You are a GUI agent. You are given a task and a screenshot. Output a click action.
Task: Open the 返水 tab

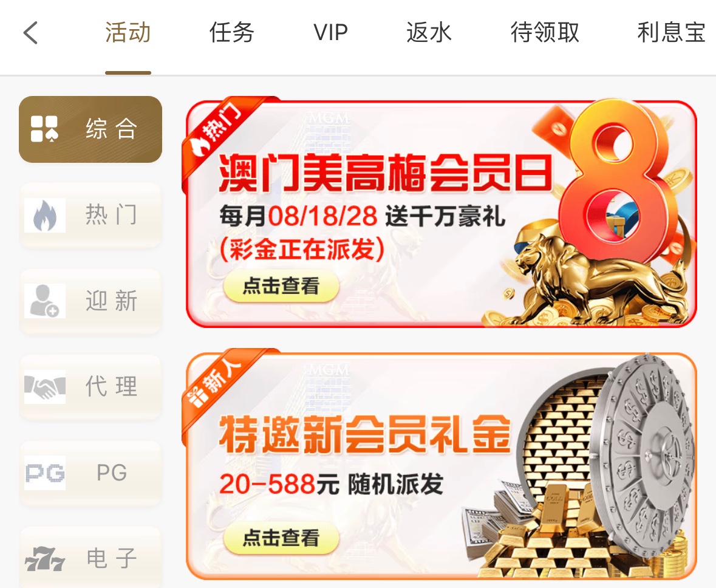tap(429, 33)
